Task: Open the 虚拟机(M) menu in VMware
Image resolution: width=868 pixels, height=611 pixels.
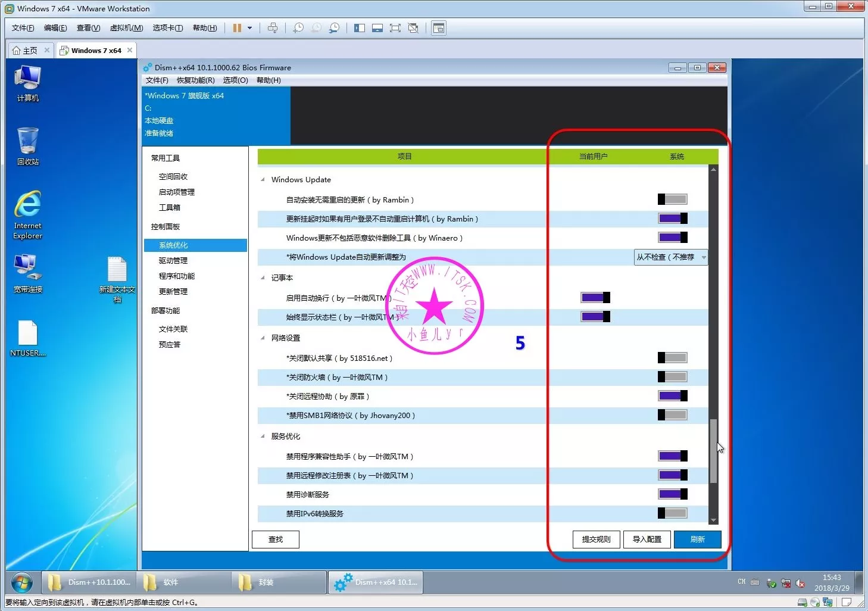Action: (126, 28)
